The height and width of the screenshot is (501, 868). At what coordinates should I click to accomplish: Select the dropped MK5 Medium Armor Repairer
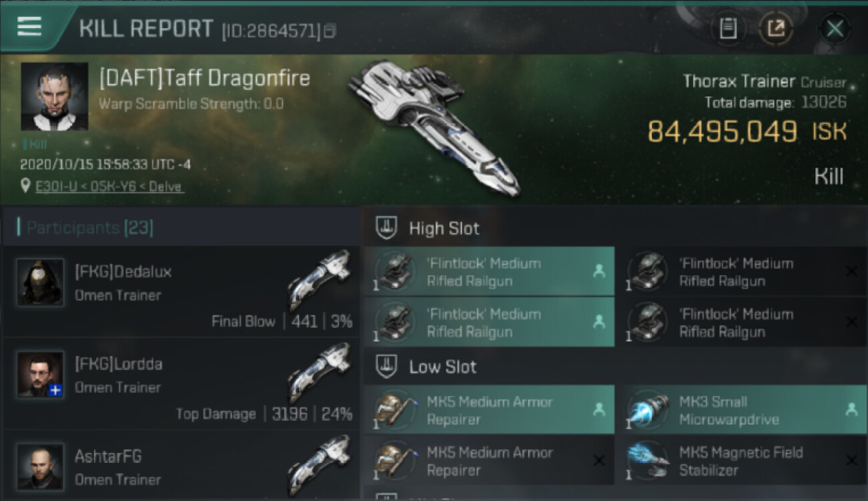coord(489,410)
